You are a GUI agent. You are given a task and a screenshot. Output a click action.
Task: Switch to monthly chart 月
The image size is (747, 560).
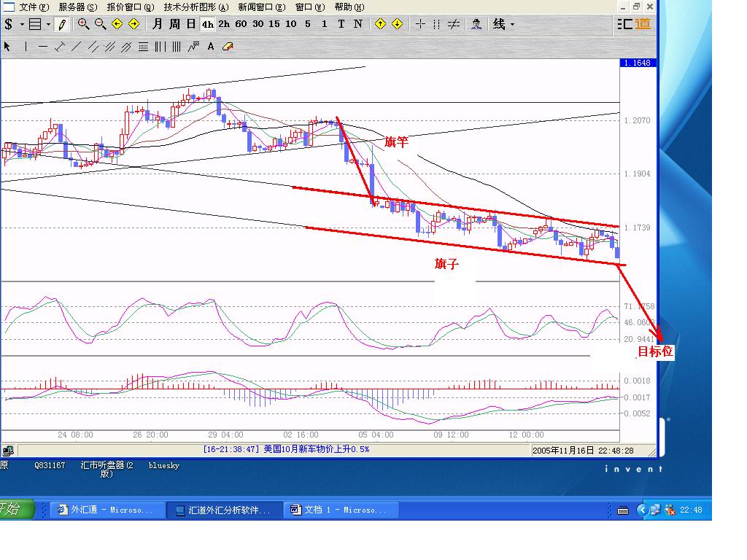coord(158,24)
